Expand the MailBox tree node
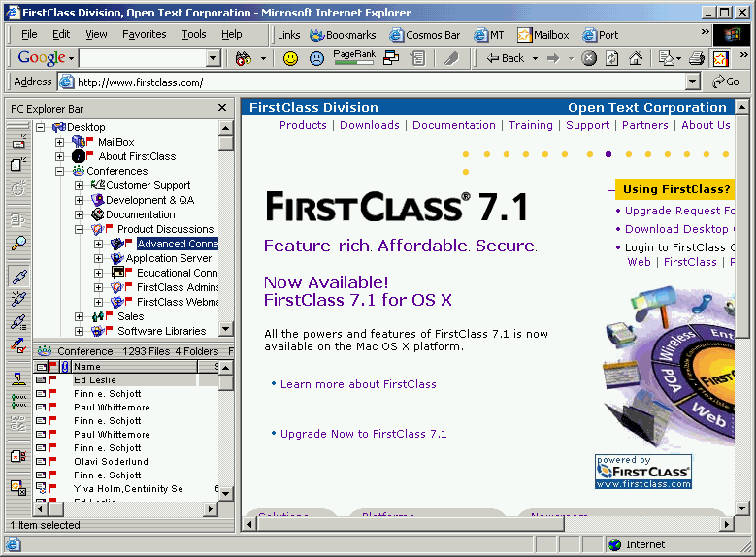The height and width of the screenshot is (557, 756). [59, 142]
